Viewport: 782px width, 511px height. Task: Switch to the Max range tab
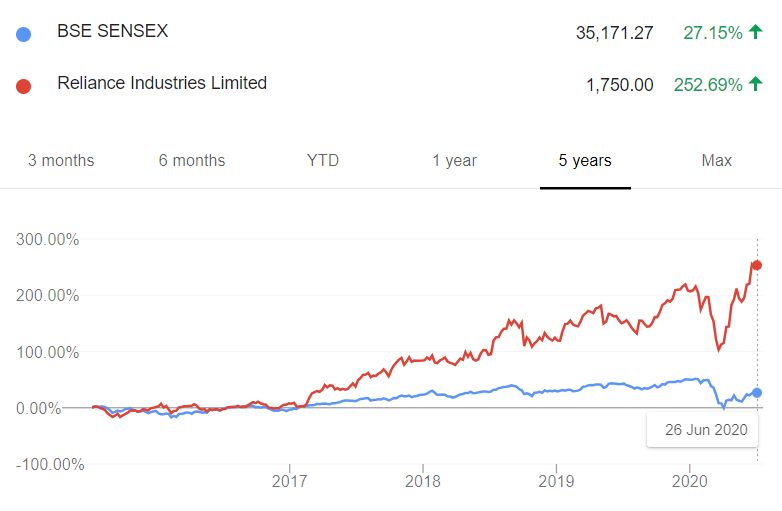717,161
